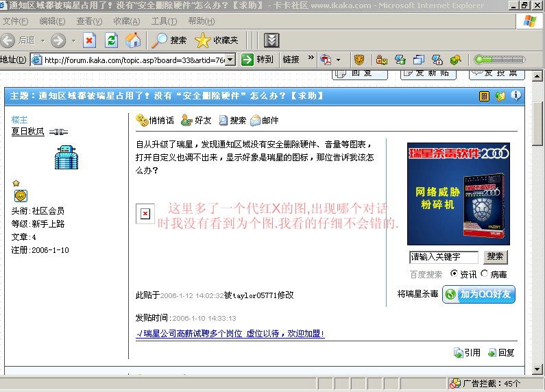Viewport: 545px width, 392px height.
Task: Click the green progress slider in toolbar
Action: [500, 60]
